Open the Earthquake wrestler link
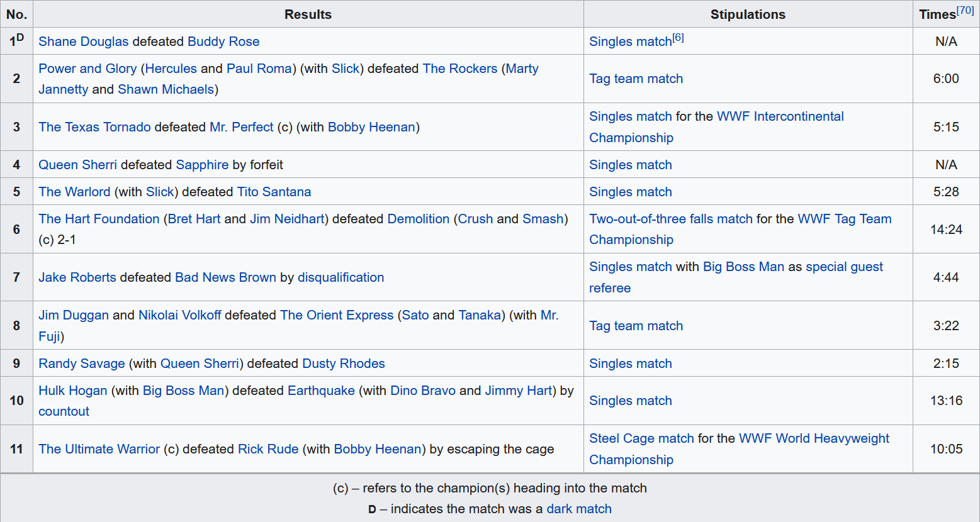The image size is (980, 522). point(321,391)
